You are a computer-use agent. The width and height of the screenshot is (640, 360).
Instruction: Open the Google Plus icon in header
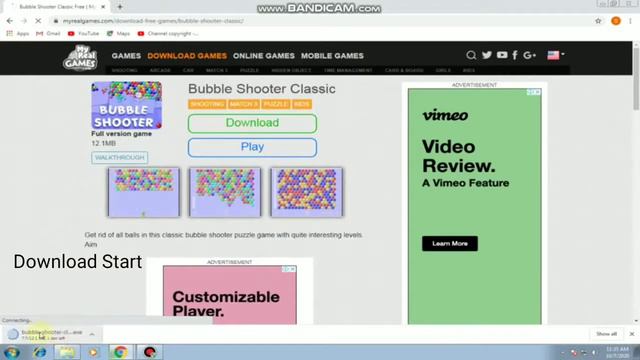coord(529,55)
